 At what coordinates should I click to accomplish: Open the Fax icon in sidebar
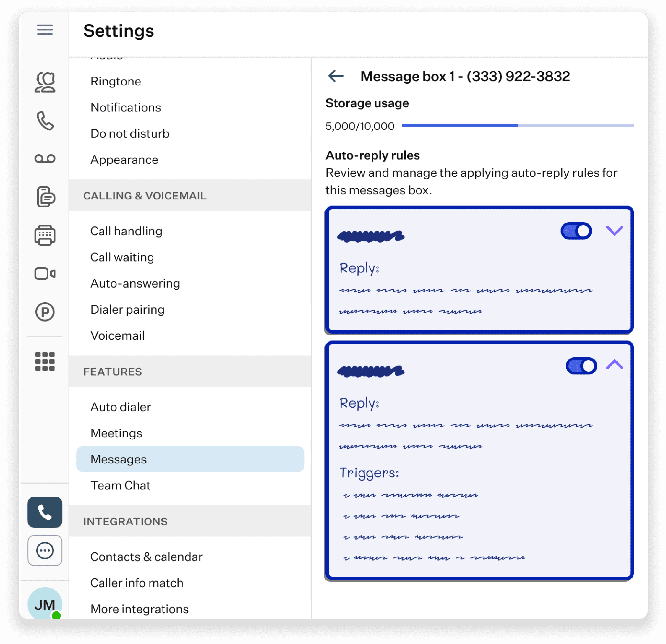[x=45, y=235]
